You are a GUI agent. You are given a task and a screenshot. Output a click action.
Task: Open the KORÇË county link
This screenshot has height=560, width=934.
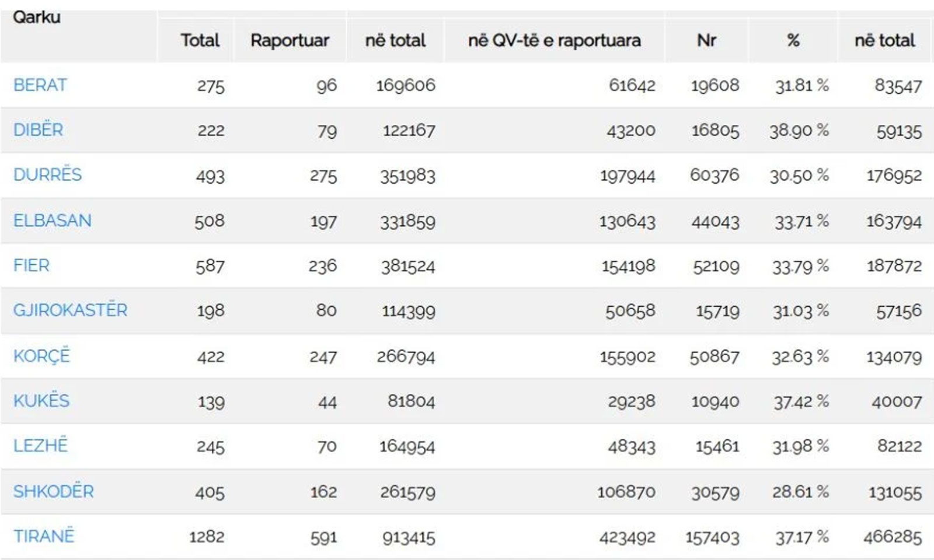point(41,355)
